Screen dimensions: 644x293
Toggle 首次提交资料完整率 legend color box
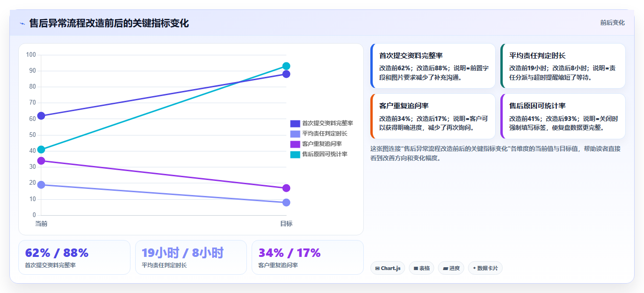click(x=295, y=123)
